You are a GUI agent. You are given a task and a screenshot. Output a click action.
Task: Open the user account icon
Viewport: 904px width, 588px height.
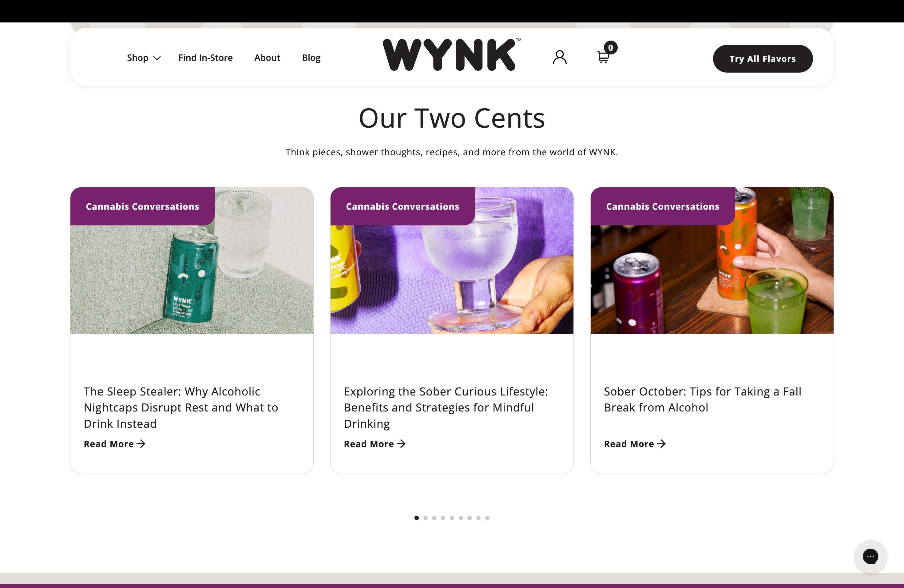[x=560, y=58]
